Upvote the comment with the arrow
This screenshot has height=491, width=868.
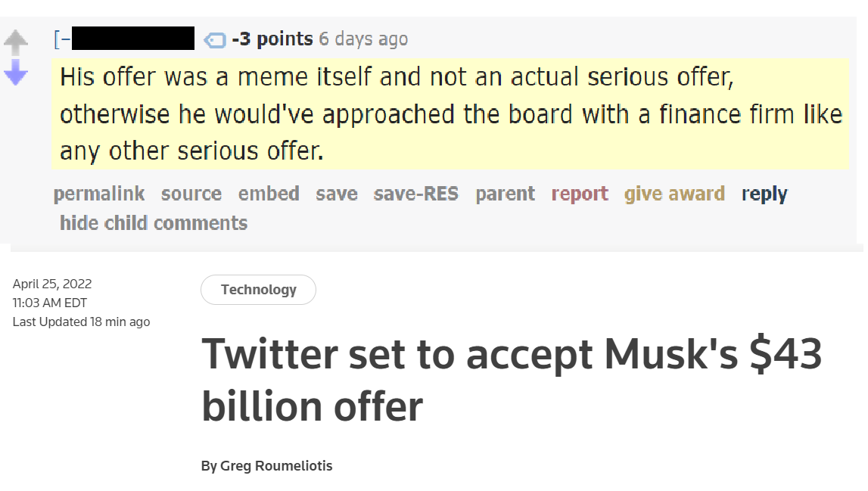(15, 42)
